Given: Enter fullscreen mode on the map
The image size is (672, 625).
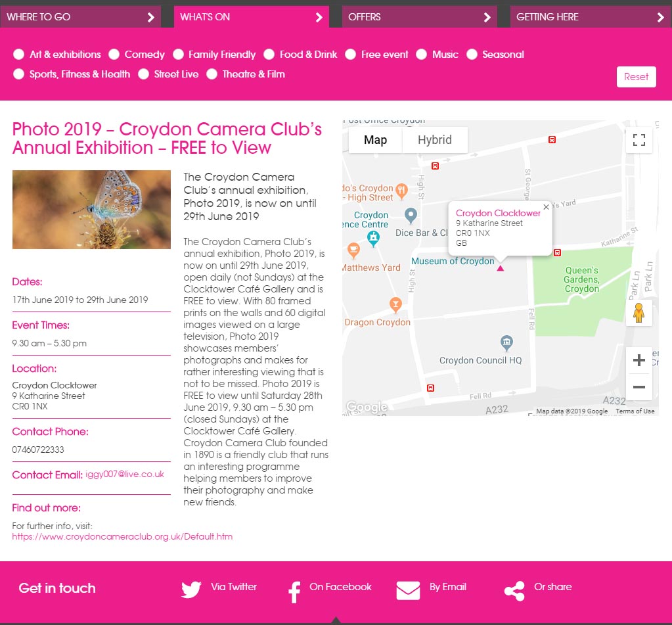Looking at the screenshot, I should [x=638, y=140].
